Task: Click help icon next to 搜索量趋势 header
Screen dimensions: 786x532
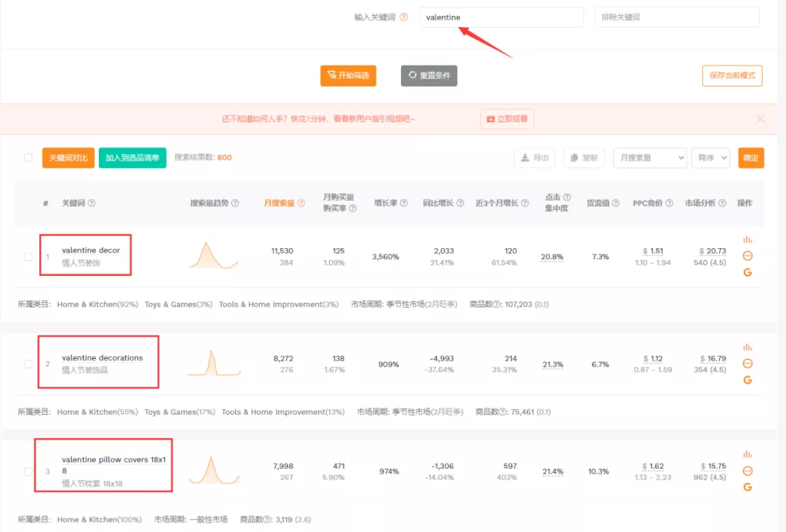Action: pos(235,203)
